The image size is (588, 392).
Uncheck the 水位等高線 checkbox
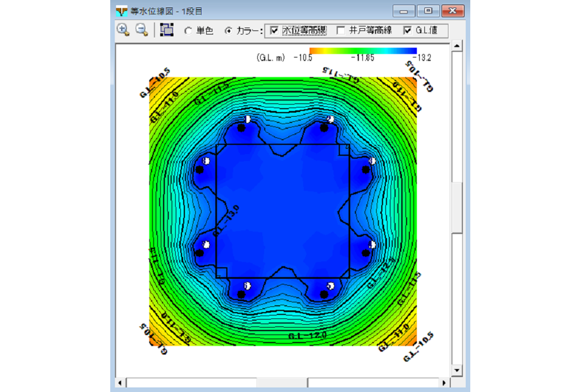click(274, 30)
